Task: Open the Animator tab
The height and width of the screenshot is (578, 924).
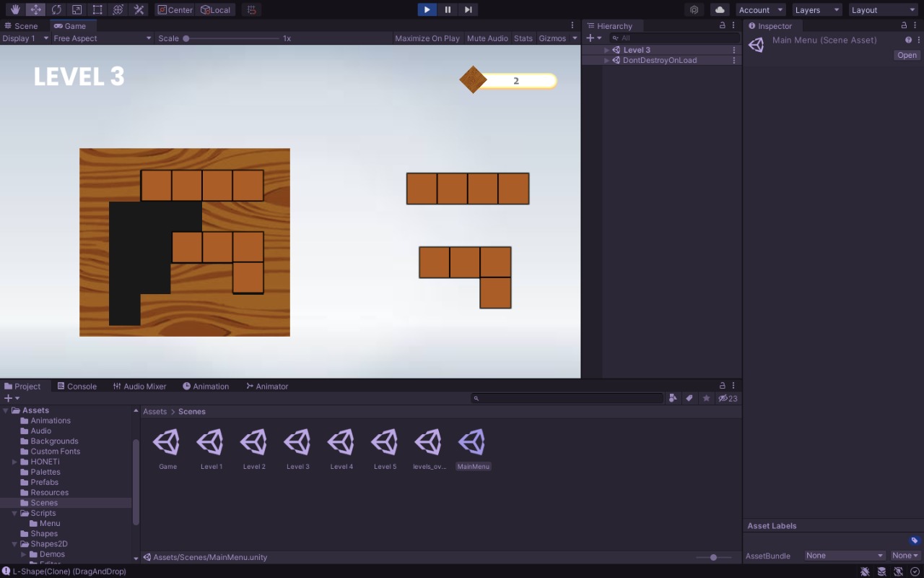Action: click(x=267, y=387)
